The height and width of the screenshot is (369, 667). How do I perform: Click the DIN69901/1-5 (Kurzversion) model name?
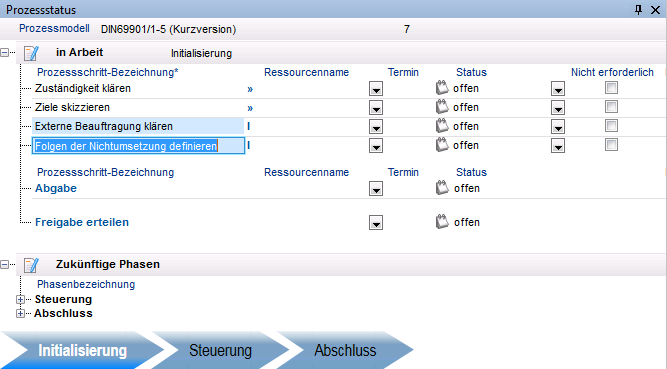168,29
